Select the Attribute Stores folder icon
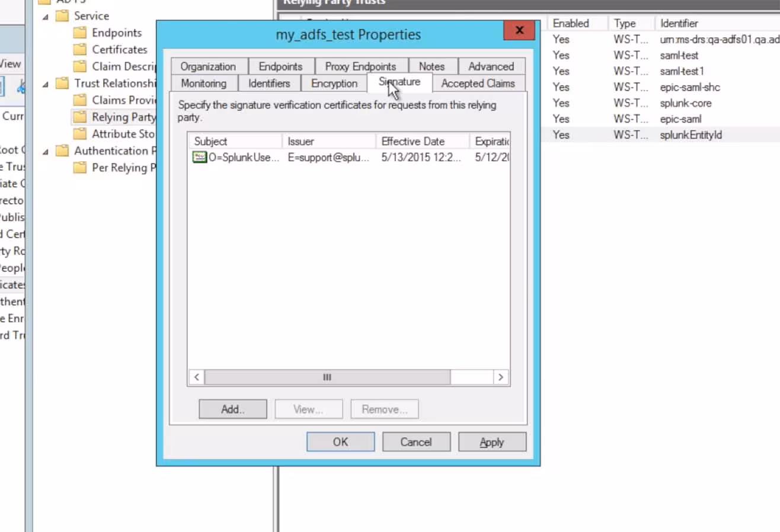The height and width of the screenshot is (532, 780). (79, 134)
